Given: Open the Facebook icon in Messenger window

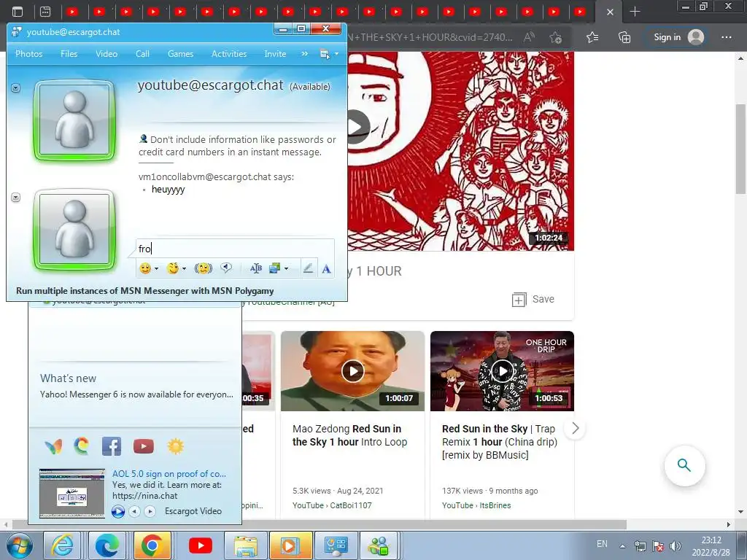Looking at the screenshot, I should coord(112,447).
